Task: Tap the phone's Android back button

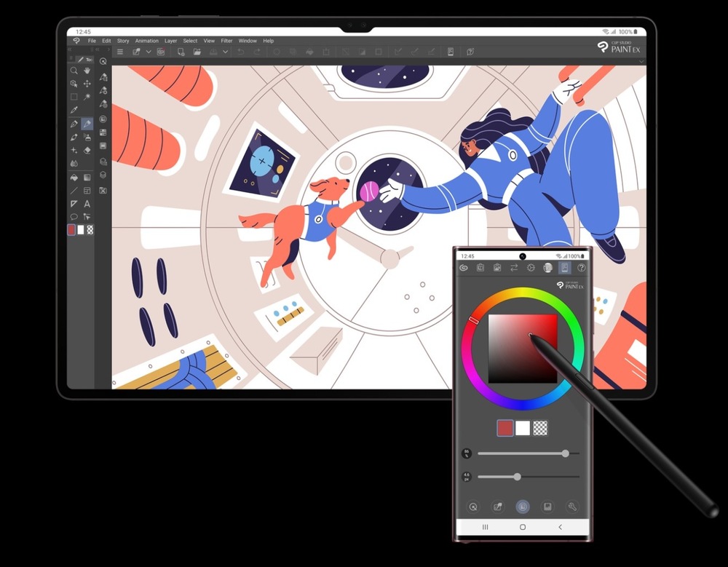Action: tap(560, 526)
